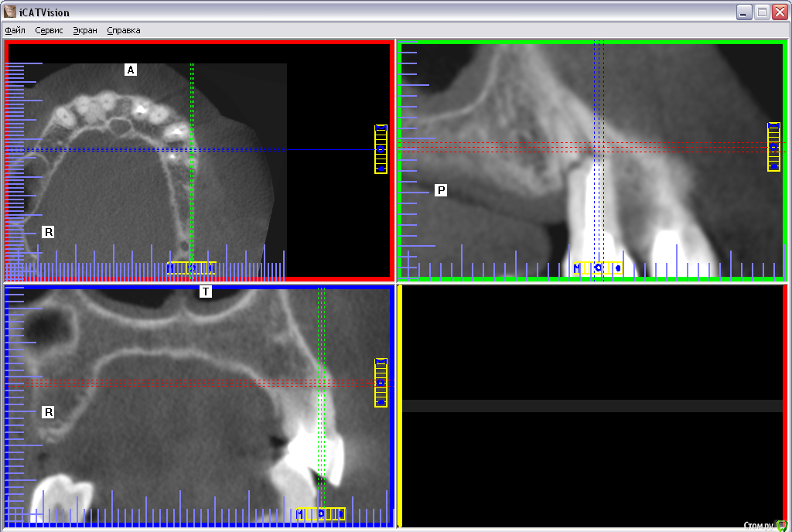The height and width of the screenshot is (532, 792).
Task: Click the horizontal yellow slider in axial view
Action: (x=190, y=268)
